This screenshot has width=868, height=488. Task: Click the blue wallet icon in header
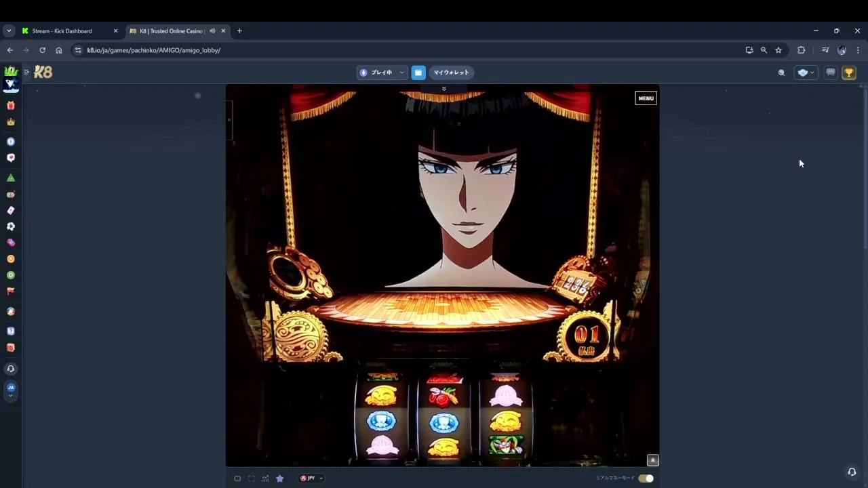click(418, 73)
